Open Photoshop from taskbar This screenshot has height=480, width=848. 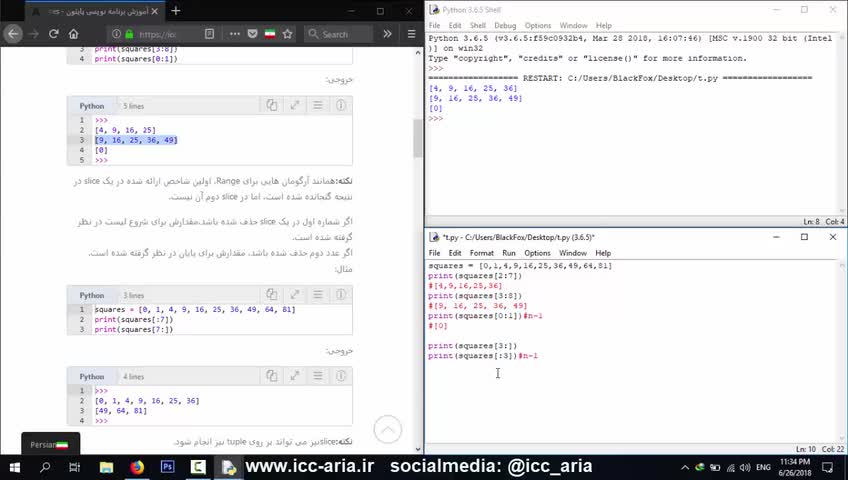tap(168, 467)
